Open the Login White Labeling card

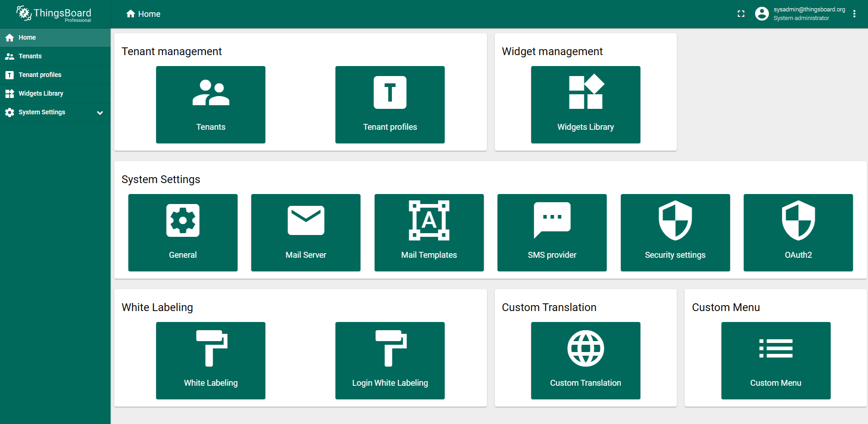390,361
